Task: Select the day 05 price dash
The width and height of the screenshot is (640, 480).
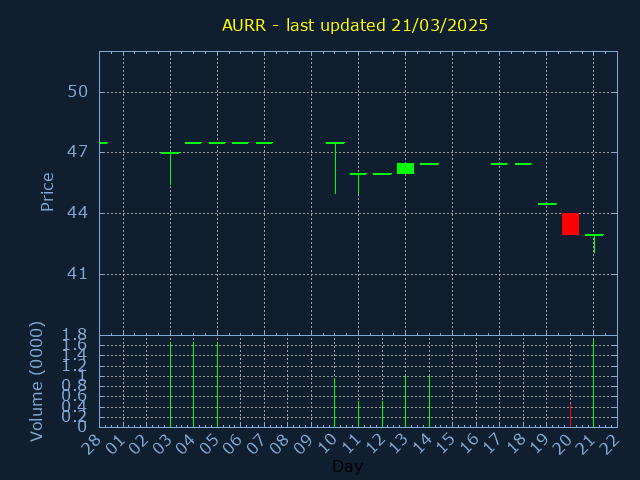Action: tap(218, 143)
